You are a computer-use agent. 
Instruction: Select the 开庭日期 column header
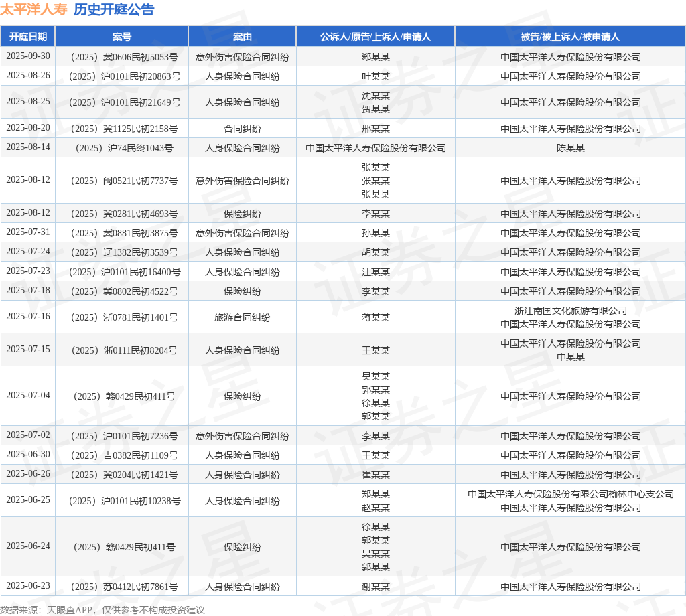coord(28,37)
